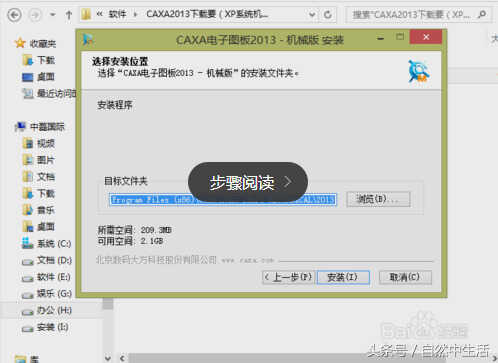Screen dimensions: 498x363
Task: Close the CAXA installer window
Action: pyautogui.click(x=426, y=37)
